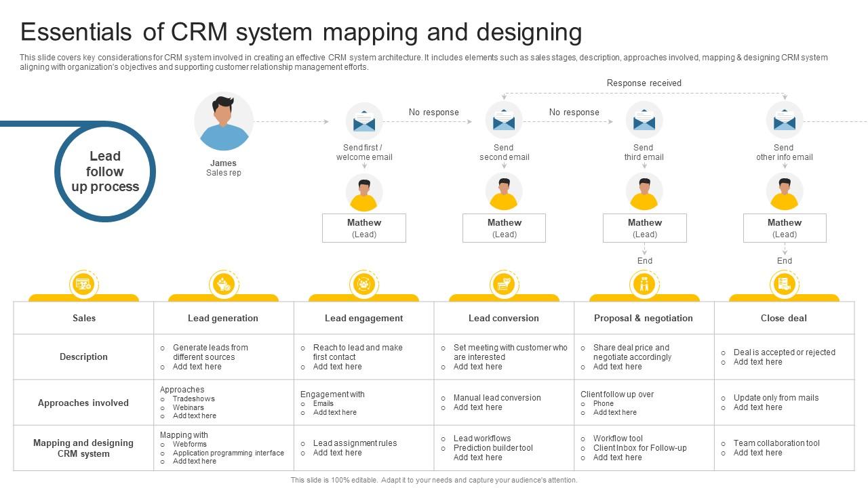Click the Description row header cell
The width and height of the screenshot is (868, 488).
pos(83,357)
